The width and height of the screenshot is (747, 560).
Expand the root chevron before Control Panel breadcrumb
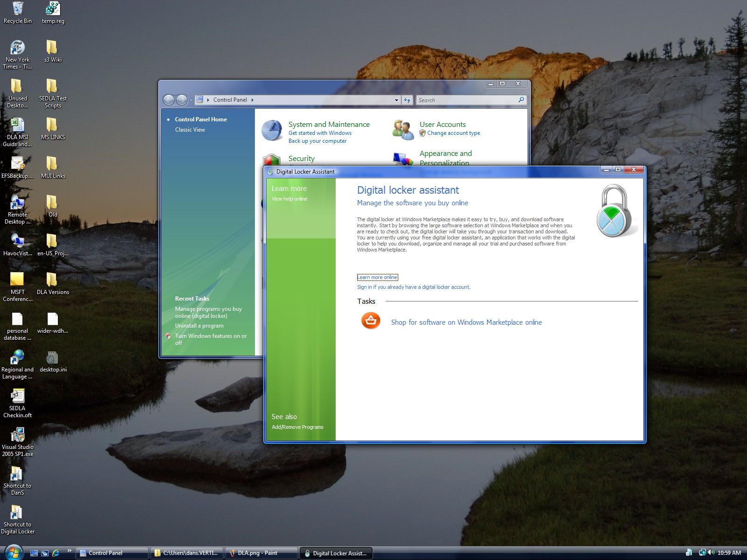[x=208, y=100]
